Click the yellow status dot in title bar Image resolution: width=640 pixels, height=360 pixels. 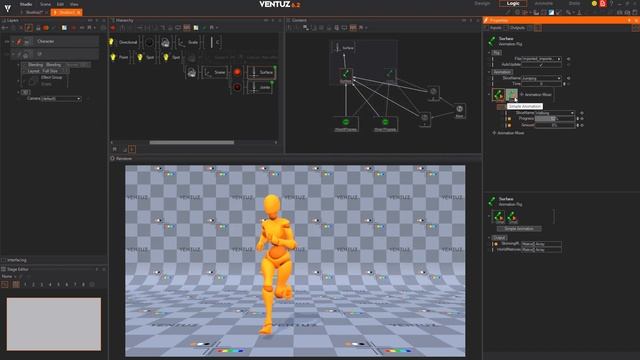(594, 4)
